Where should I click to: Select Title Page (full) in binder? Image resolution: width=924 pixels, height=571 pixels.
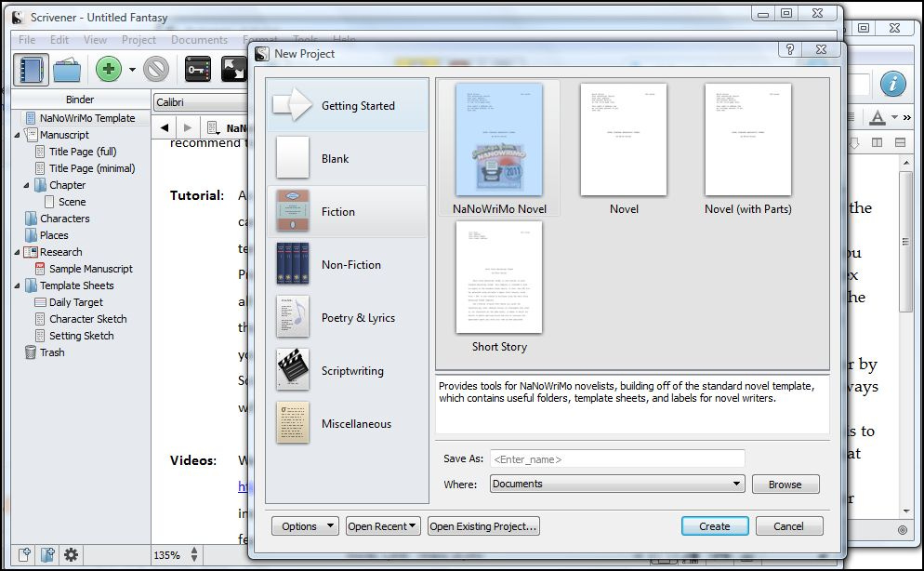click(83, 152)
